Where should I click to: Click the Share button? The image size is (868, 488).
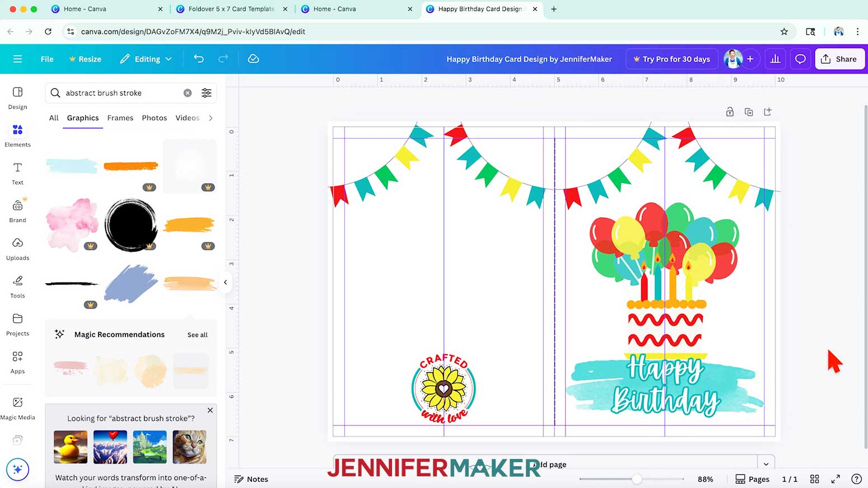[839, 59]
